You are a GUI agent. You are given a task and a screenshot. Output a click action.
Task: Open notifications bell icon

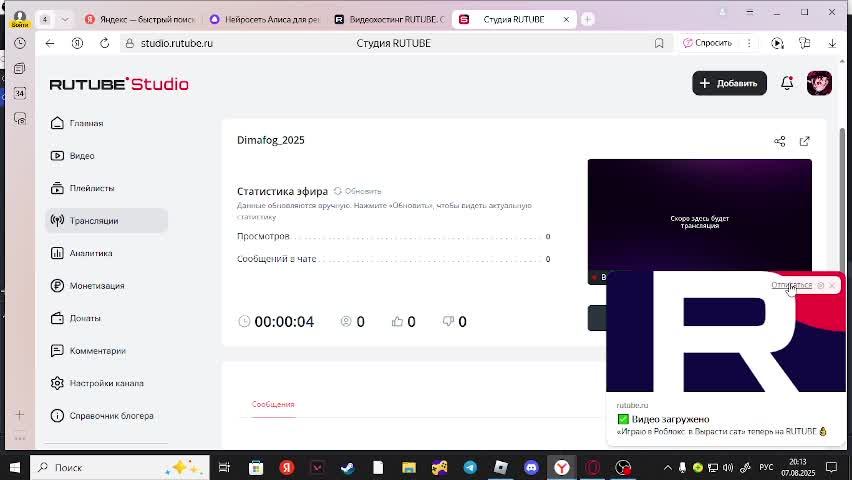click(x=787, y=83)
